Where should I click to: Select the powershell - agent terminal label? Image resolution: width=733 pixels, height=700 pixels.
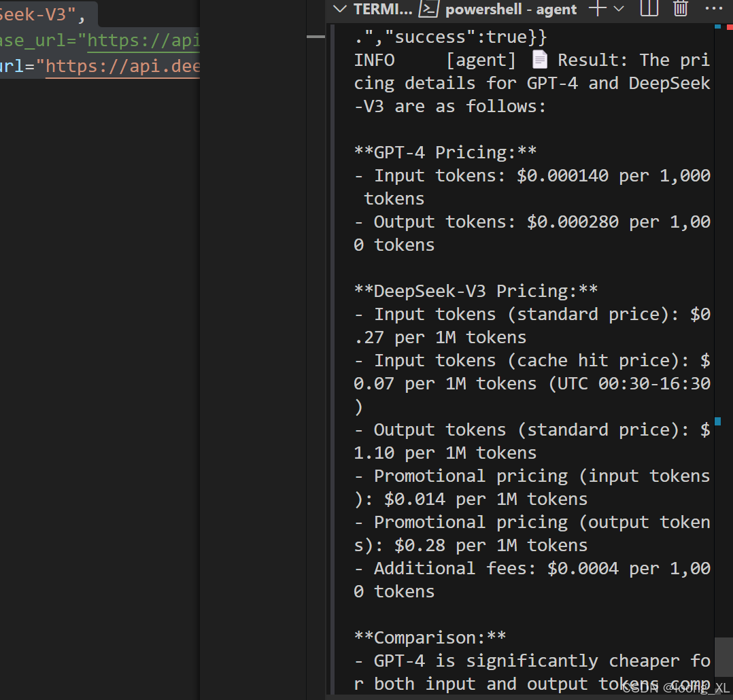(511, 9)
